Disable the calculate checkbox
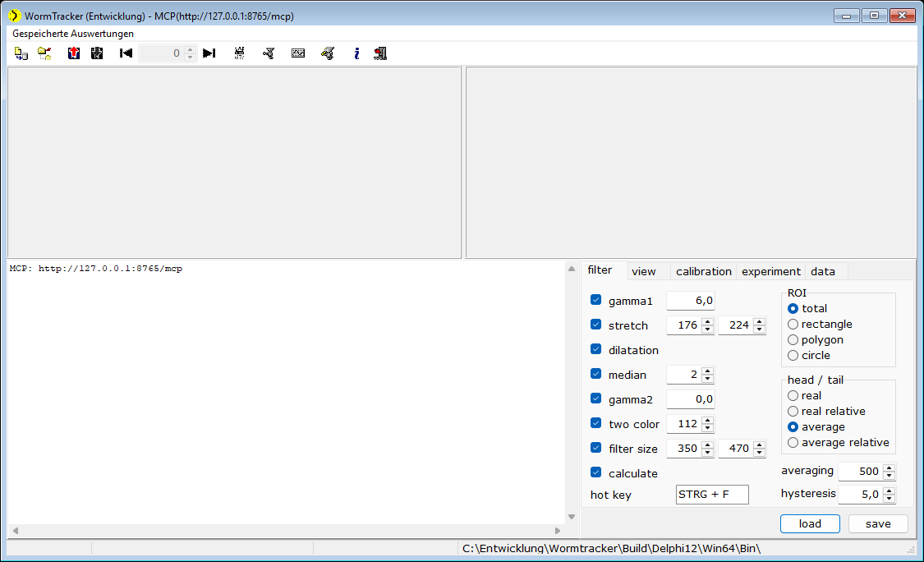Image resolution: width=924 pixels, height=562 pixels. [595, 472]
